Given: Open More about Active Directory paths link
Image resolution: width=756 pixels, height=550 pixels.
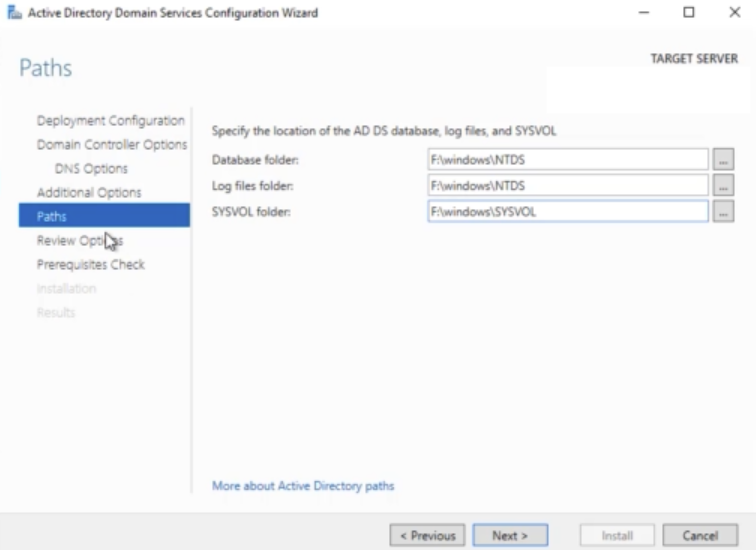Looking at the screenshot, I should pos(303,485).
